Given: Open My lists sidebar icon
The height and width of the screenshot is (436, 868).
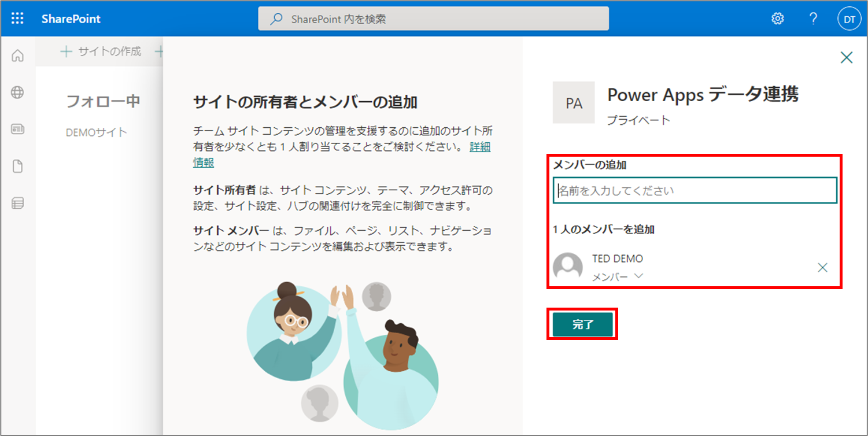Looking at the screenshot, I should (18, 204).
